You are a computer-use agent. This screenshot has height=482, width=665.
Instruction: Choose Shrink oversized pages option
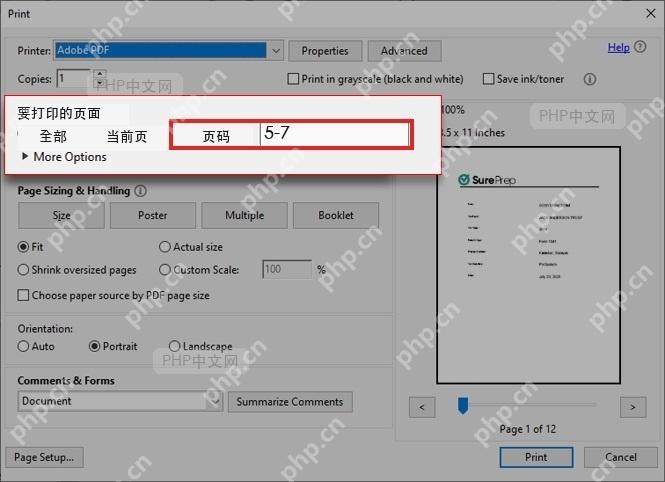click(x=23, y=270)
